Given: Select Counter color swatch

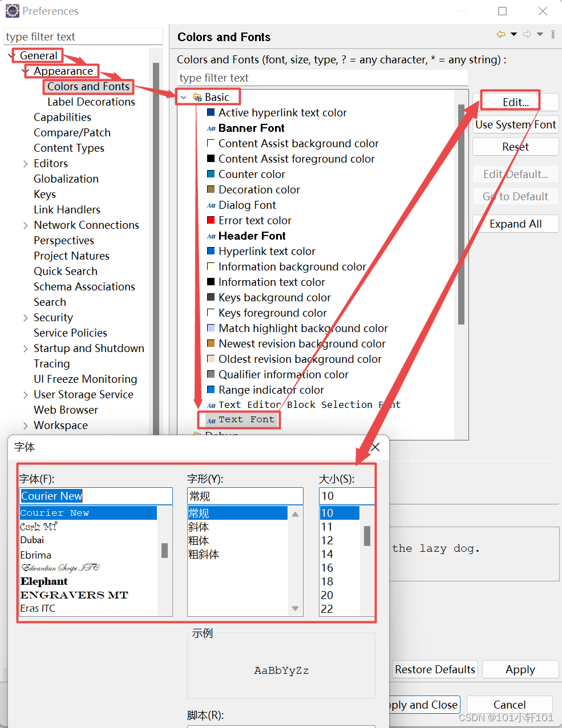Looking at the screenshot, I should (211, 174).
